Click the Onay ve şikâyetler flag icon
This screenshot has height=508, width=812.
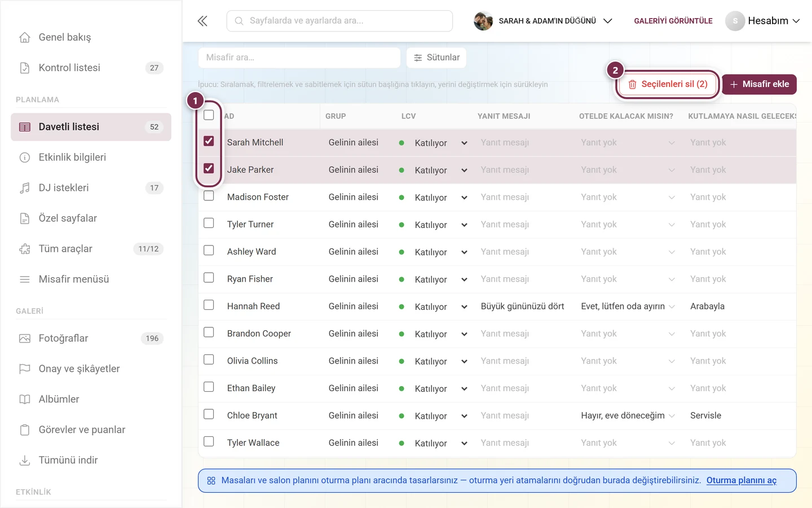tap(25, 369)
